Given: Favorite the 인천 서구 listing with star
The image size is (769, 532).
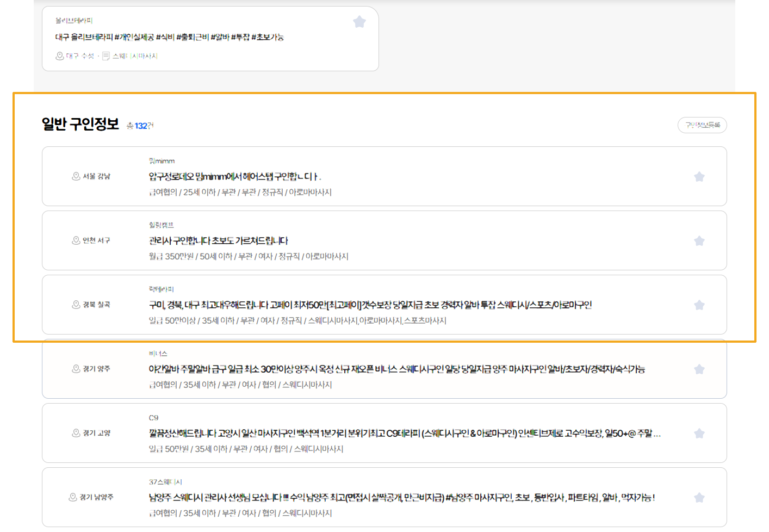Looking at the screenshot, I should point(699,241).
